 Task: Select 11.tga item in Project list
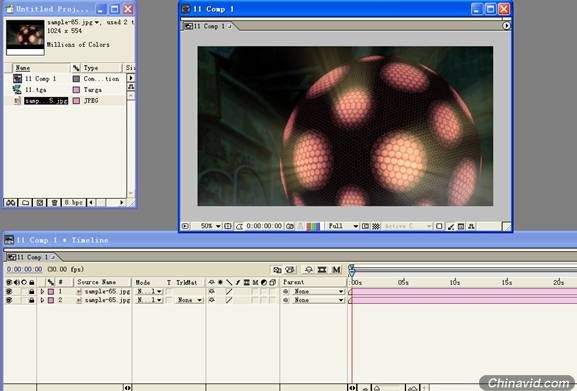[x=36, y=89]
